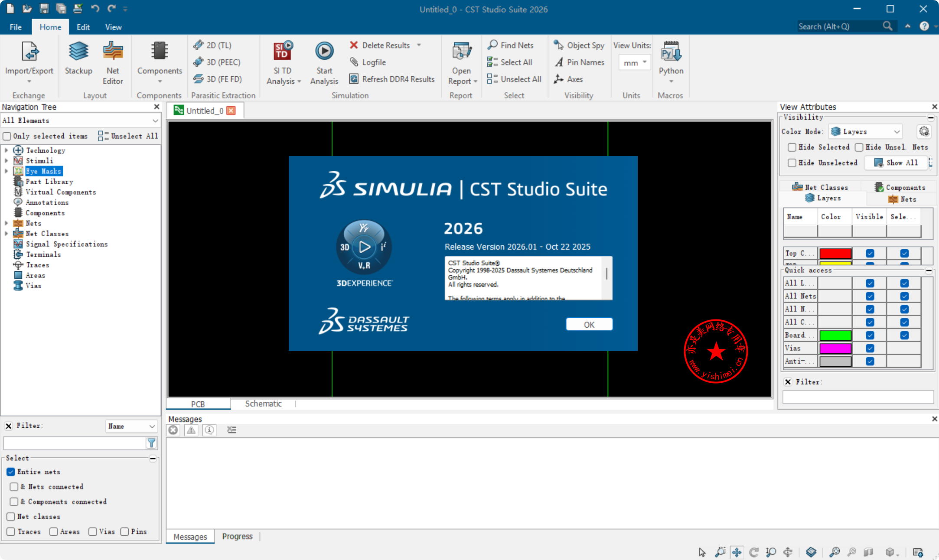Click the Object Spy tool
Viewport: 939px width, 560px height.
(579, 45)
